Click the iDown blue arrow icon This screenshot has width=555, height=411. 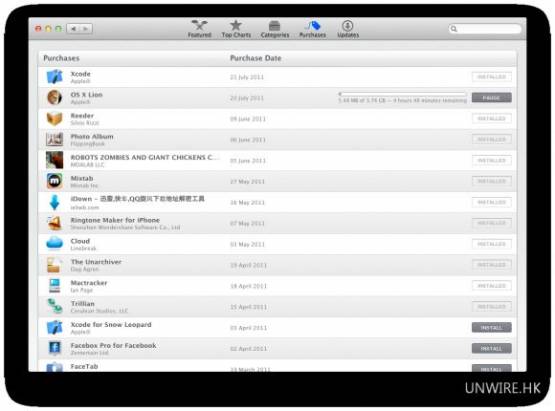(55, 202)
